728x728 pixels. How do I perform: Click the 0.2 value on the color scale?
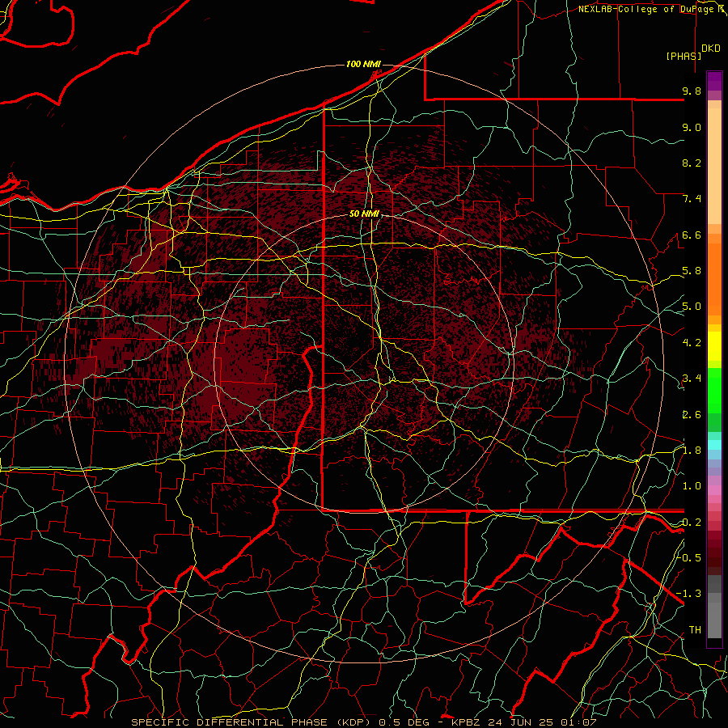tap(692, 523)
